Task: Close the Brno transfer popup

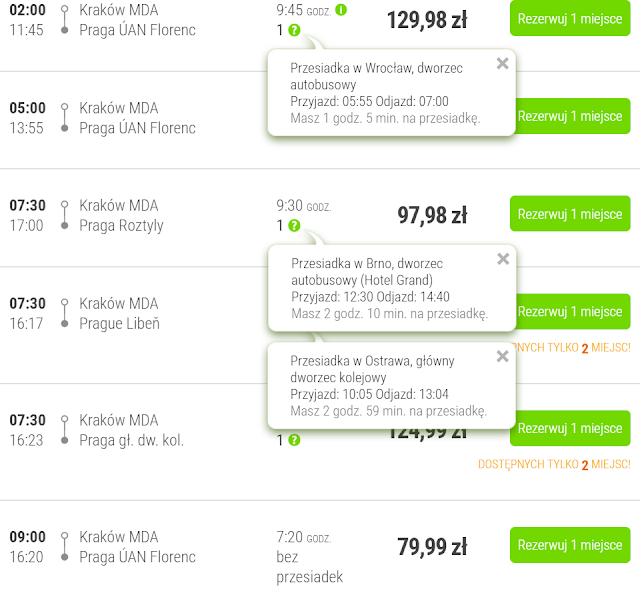Action: tap(502, 259)
